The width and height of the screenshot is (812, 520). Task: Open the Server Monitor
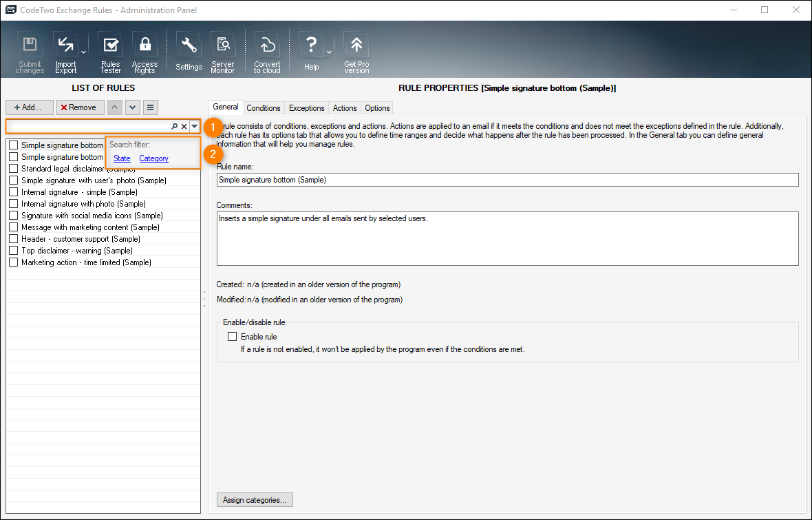tap(223, 52)
